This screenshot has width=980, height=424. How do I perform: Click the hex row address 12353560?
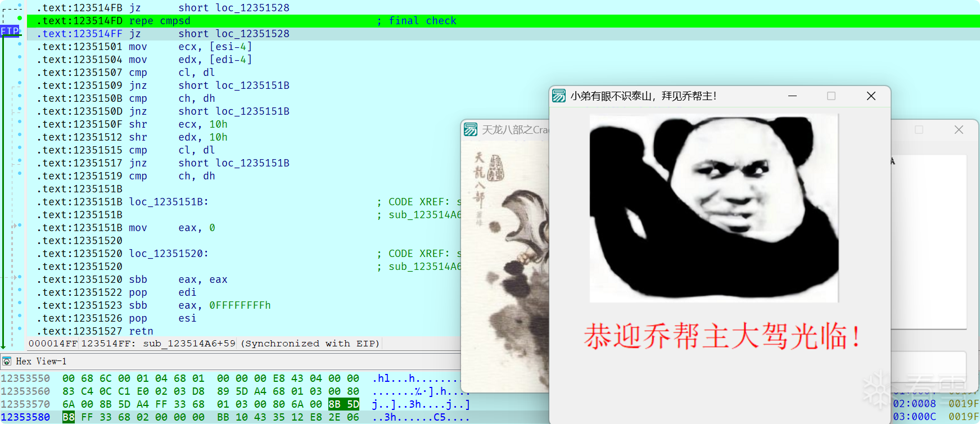pos(25,391)
